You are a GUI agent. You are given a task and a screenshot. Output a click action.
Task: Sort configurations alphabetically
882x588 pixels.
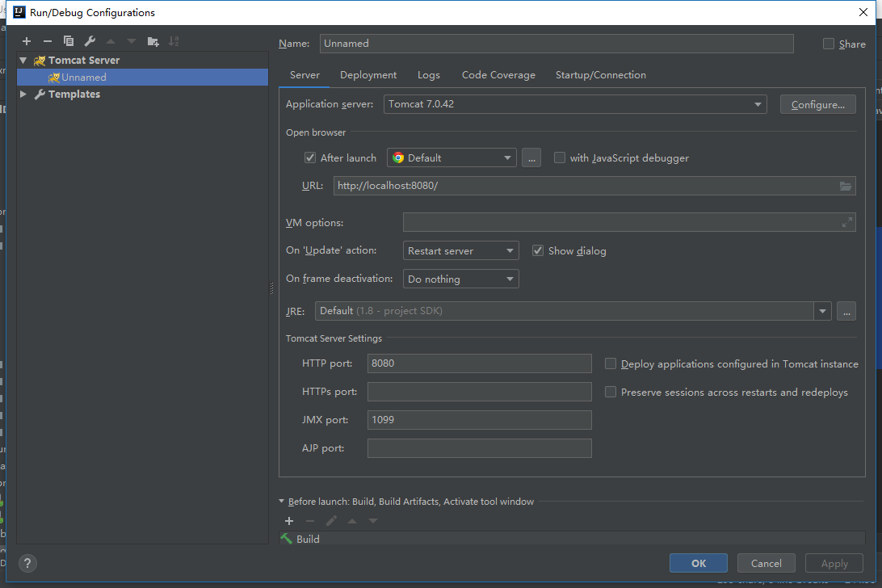tap(174, 41)
